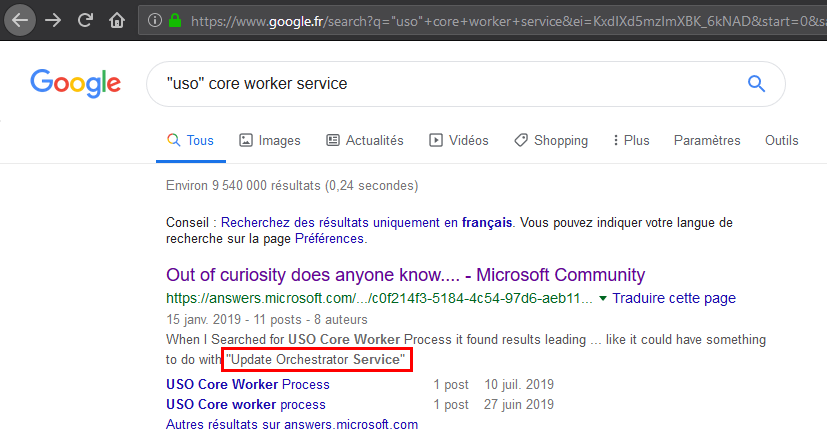This screenshot has height=444, width=827.
Task: Expand the green arrow next to result URL
Action: [x=602, y=298]
